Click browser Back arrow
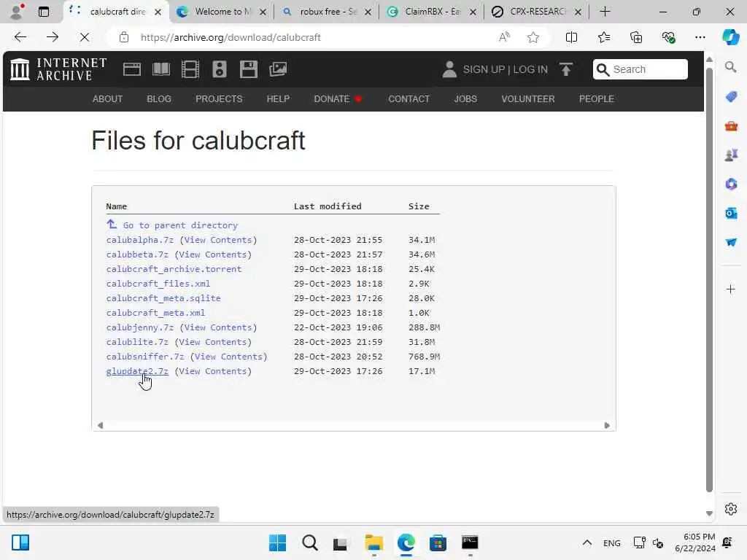 tap(20, 37)
